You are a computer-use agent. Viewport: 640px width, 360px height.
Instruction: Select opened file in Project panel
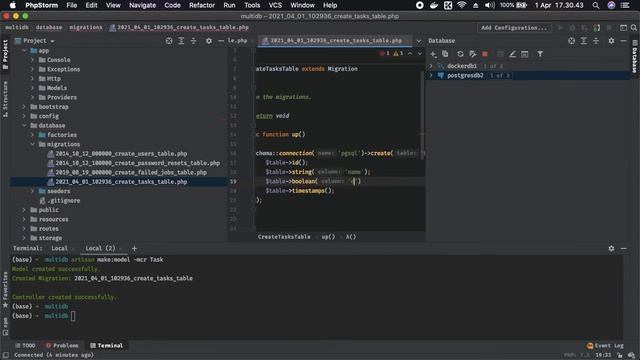[x=169, y=41]
